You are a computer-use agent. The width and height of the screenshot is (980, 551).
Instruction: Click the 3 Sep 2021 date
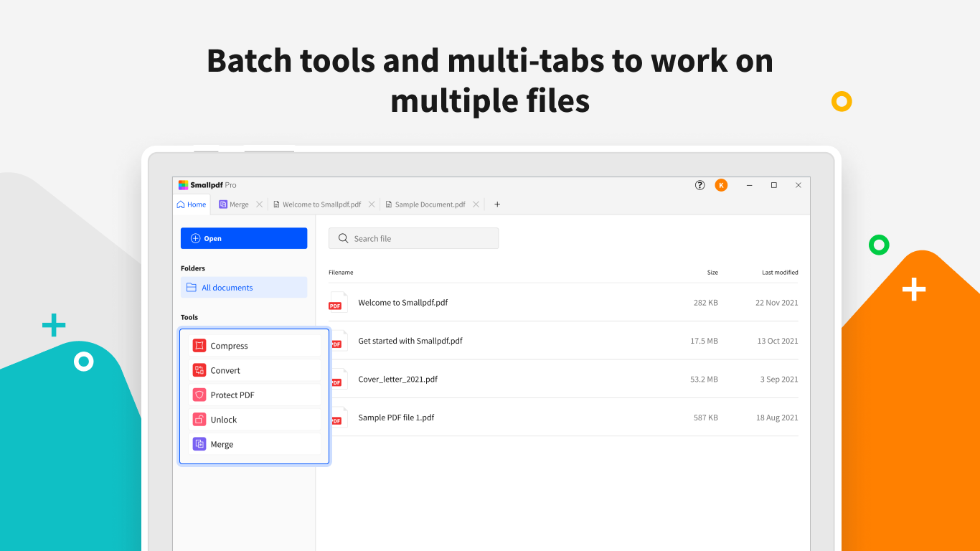point(780,380)
